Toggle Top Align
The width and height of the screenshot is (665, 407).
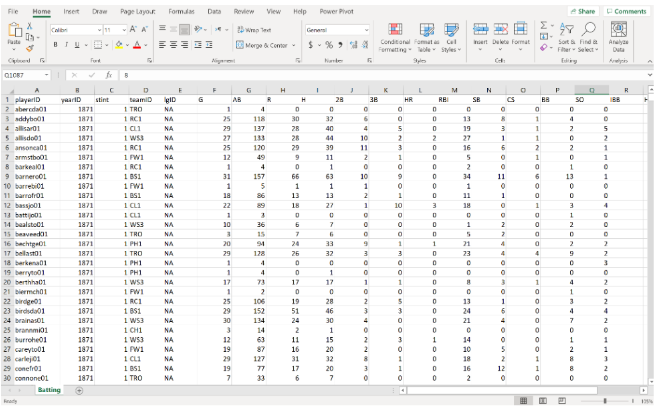162,29
